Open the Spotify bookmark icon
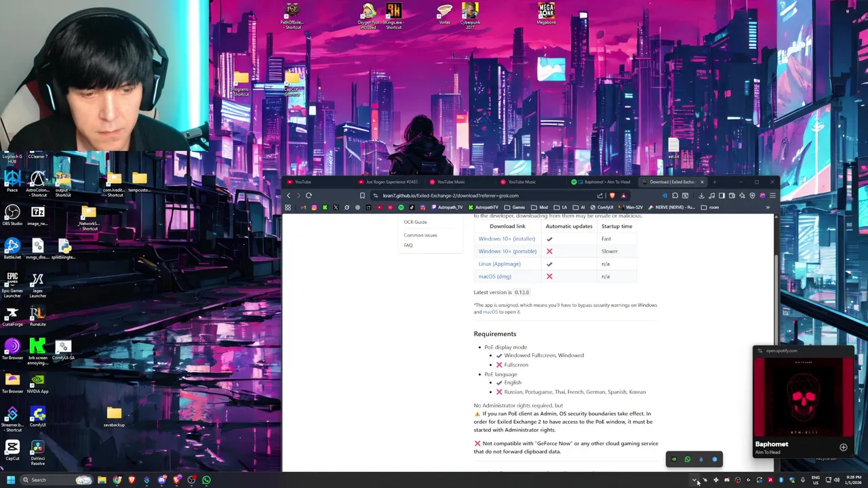 pos(401,207)
